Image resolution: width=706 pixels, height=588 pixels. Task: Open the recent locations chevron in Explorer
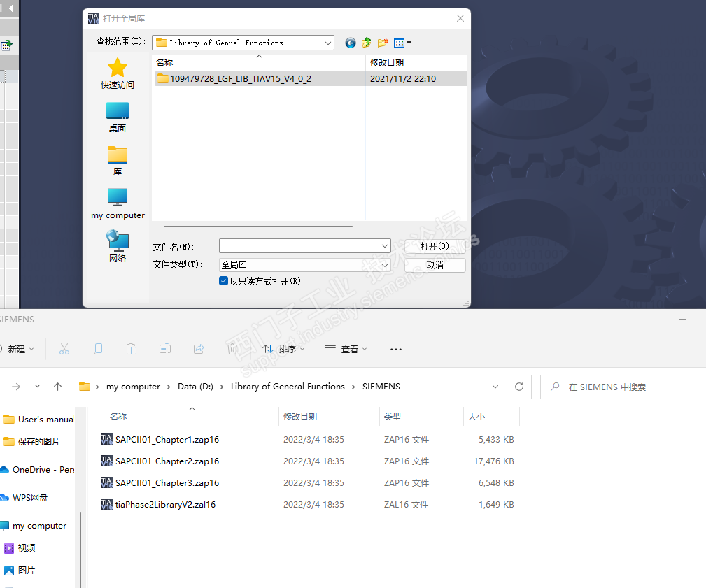[37, 387]
